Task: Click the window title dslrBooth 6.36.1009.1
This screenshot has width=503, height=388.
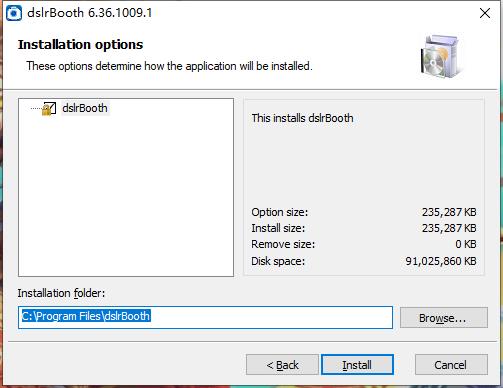Action: 90,13
